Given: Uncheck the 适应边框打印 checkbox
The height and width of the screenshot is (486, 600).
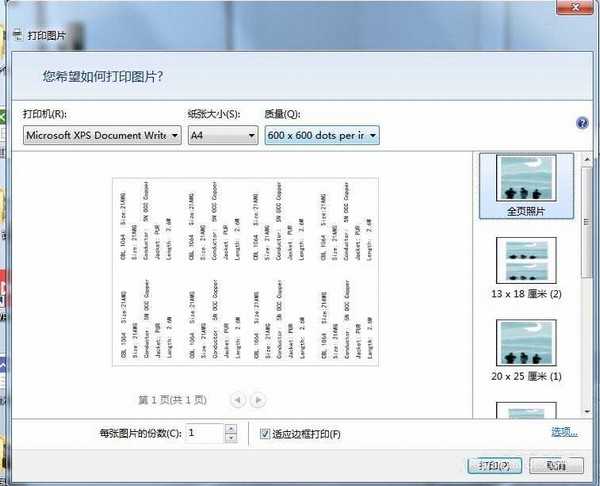Looking at the screenshot, I should pos(264,433).
